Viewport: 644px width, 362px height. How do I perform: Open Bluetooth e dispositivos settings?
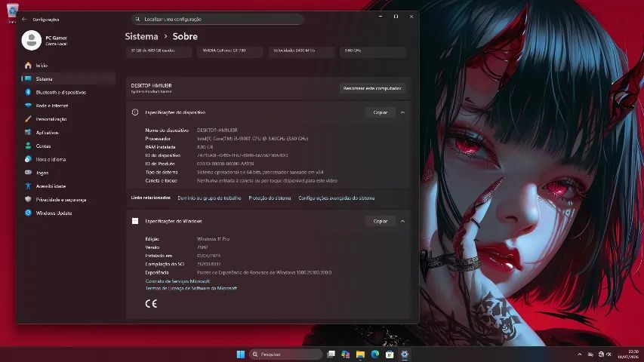coord(68,92)
